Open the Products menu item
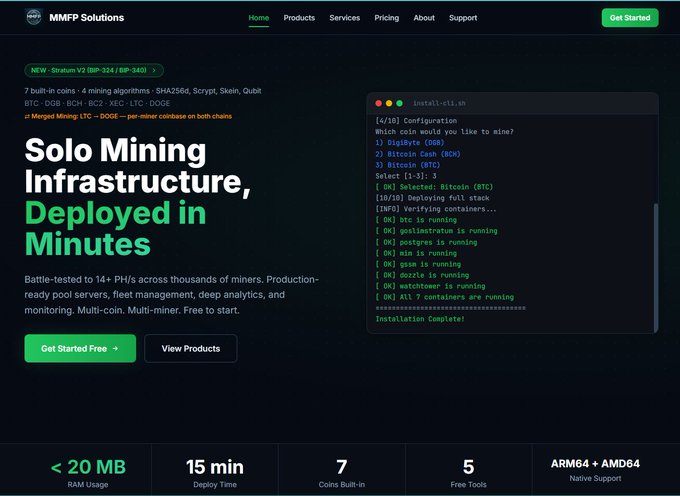The width and height of the screenshot is (680, 496). (299, 18)
